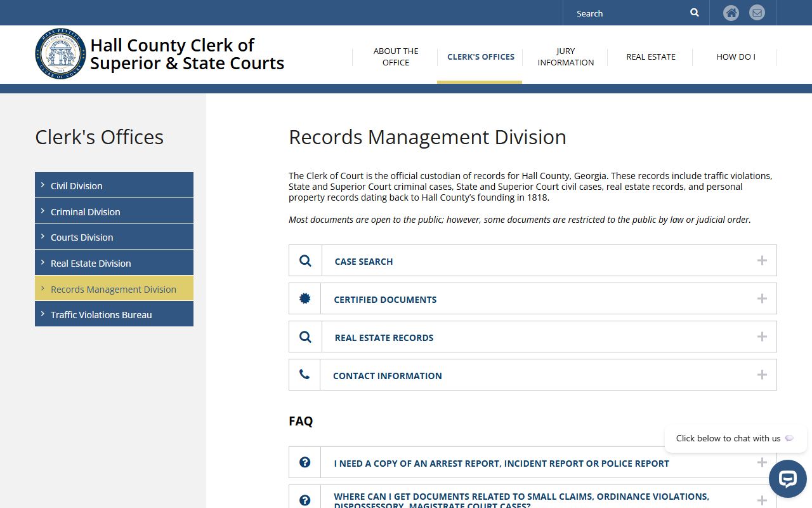Click the arrest report FAQ question text
This screenshot has width=812, height=508.
coord(501,463)
